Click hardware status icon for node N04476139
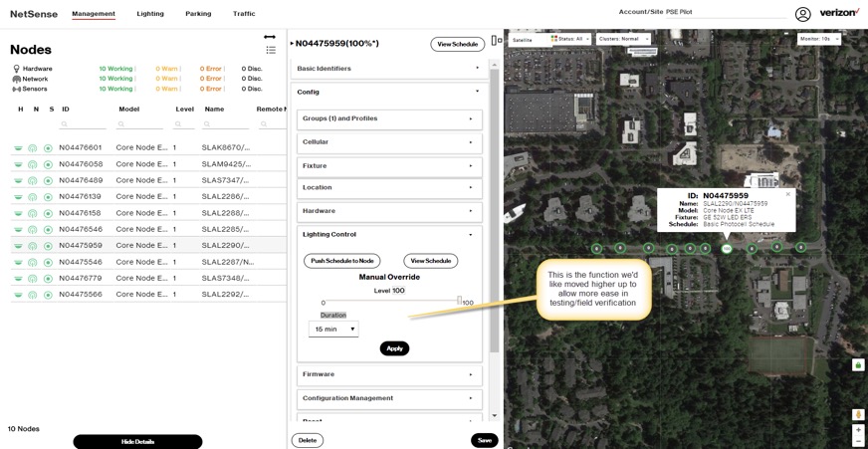Image resolution: width=868 pixels, height=449 pixels. 18,196
